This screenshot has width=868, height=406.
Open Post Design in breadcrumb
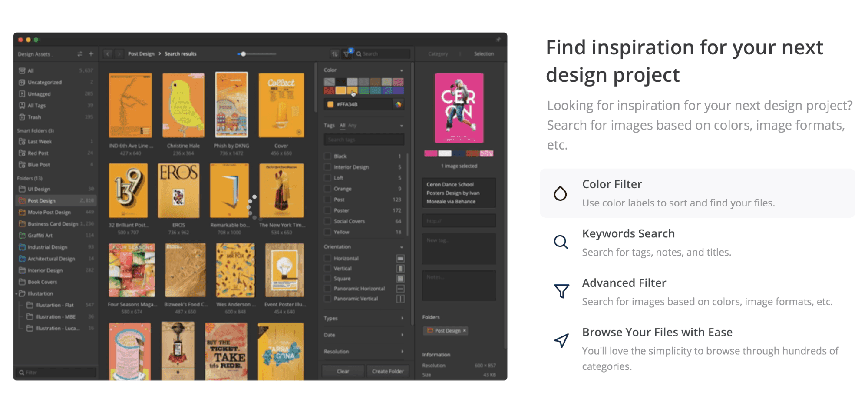(x=141, y=54)
